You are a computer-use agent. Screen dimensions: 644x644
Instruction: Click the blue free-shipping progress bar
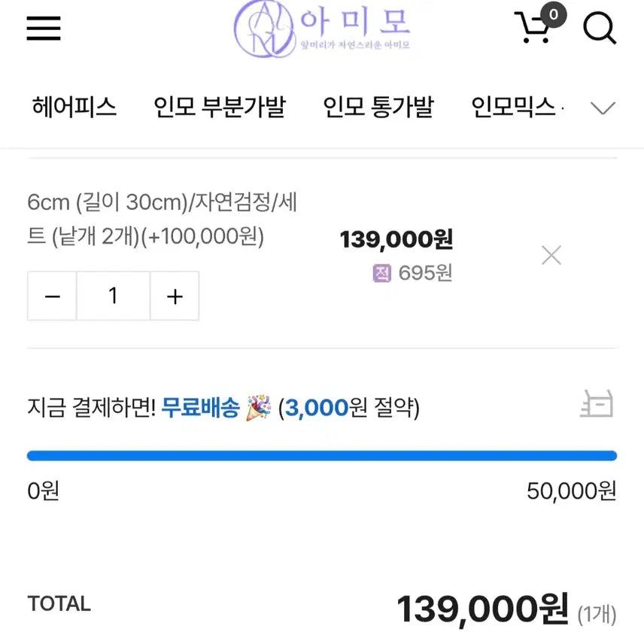[x=322, y=455]
